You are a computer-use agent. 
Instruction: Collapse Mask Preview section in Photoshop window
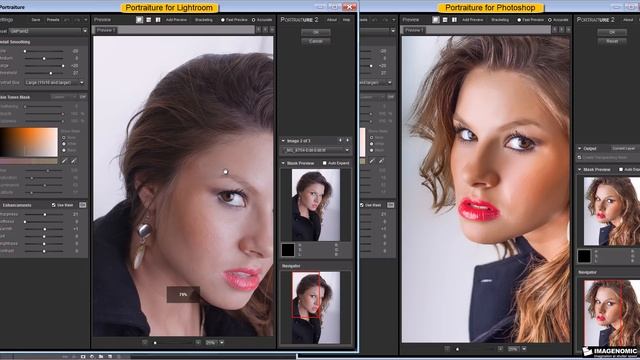tap(580, 169)
